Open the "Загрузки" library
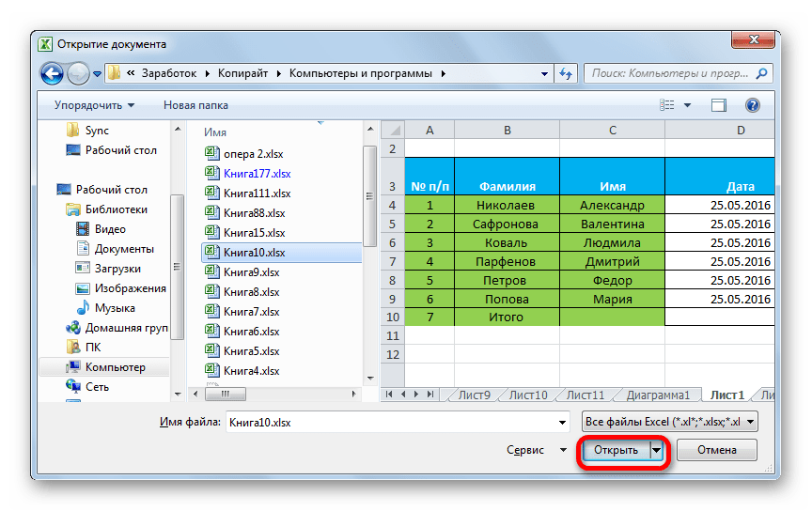Viewport: 812px width, 511px height. (108, 269)
